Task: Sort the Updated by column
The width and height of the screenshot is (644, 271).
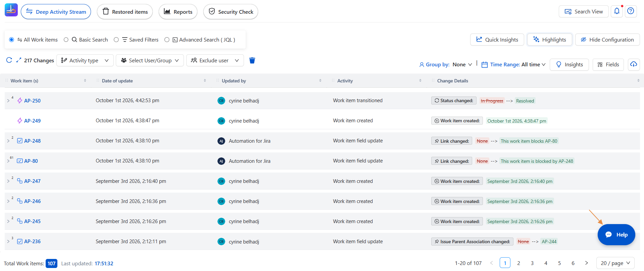Action: [x=320, y=81]
